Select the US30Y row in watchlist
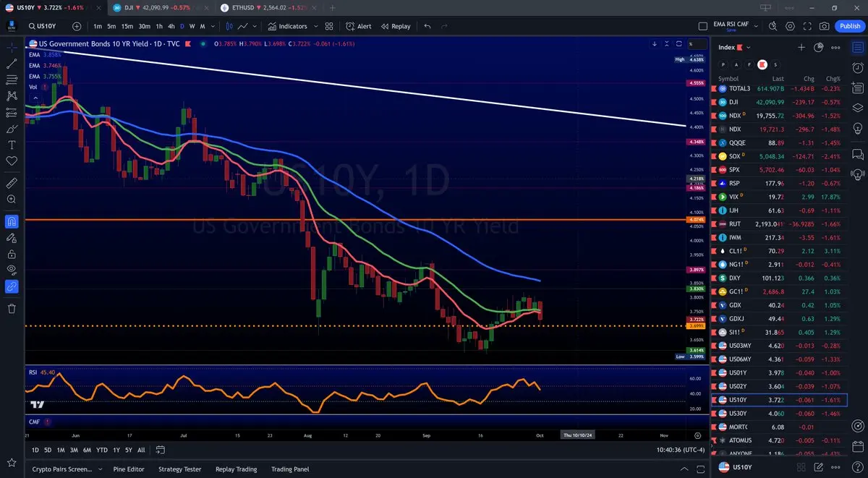The width and height of the screenshot is (868, 478). 779,413
